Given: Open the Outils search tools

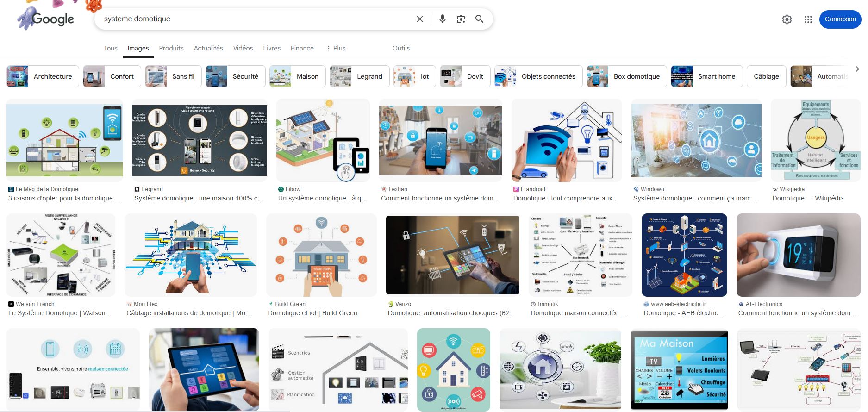Looking at the screenshot, I should pos(401,48).
